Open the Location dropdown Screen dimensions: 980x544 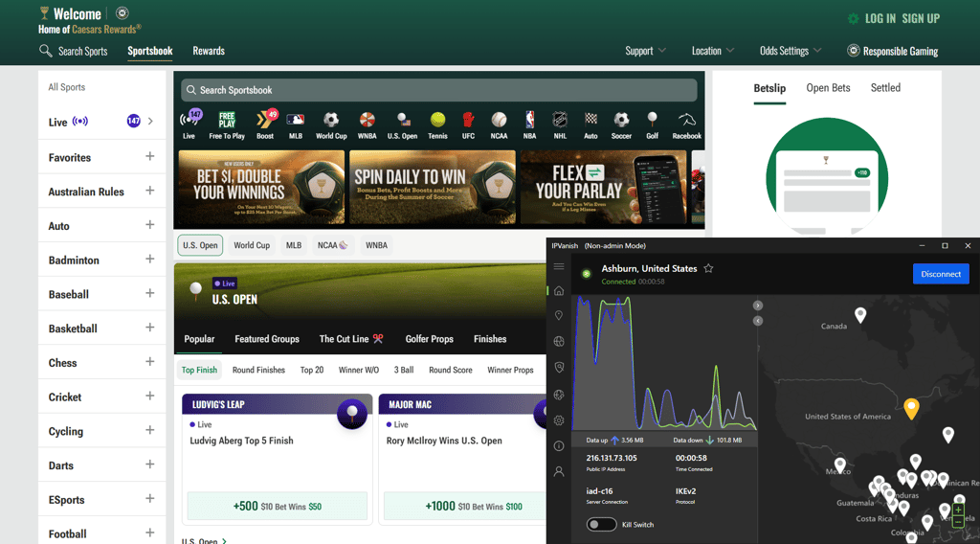click(x=712, y=51)
